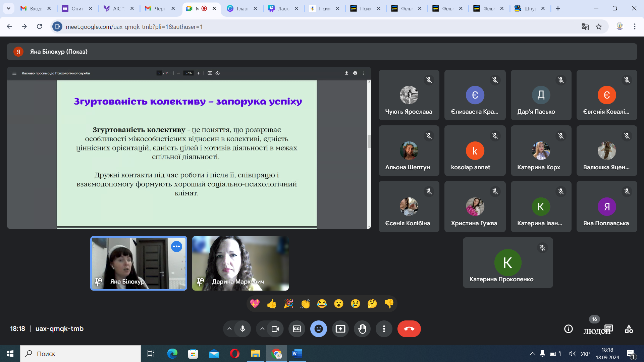The image size is (644, 362).
Task: Click the red leave call button
Action: click(x=409, y=329)
